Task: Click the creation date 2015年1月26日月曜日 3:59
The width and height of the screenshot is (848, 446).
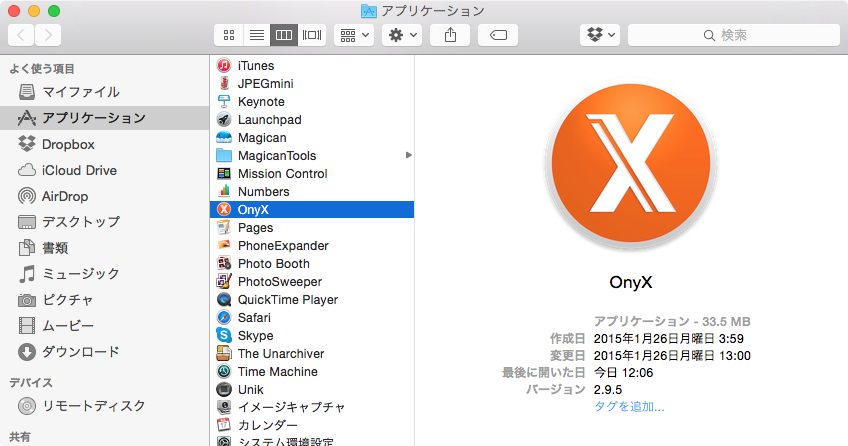Action: click(x=668, y=338)
